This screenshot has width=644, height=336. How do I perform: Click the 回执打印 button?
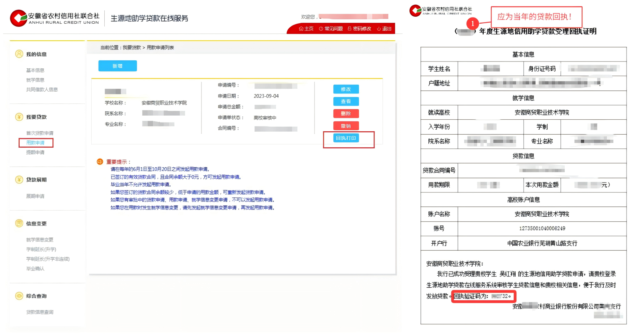click(x=346, y=138)
